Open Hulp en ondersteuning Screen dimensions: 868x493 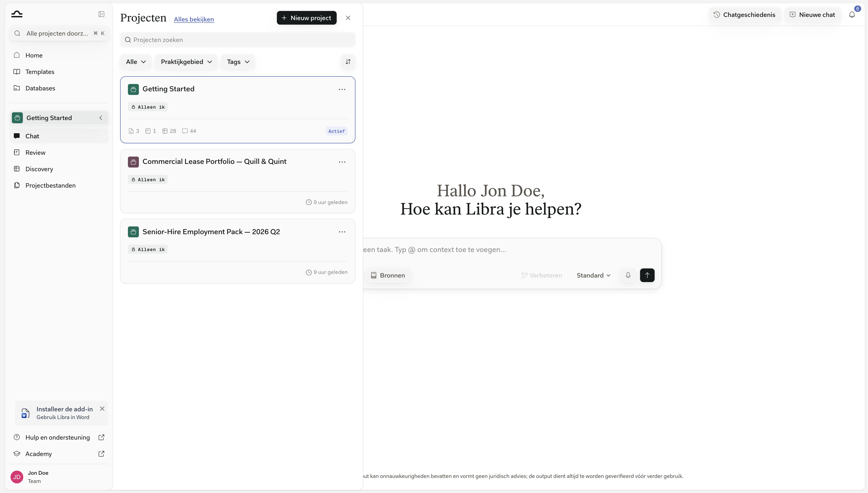tap(59, 437)
